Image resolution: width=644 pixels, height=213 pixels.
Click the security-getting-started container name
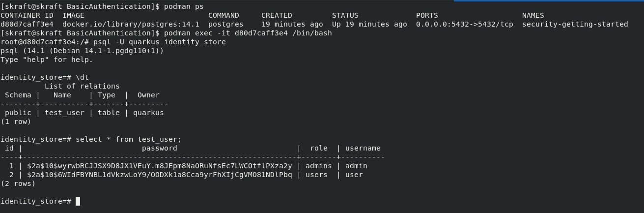tap(575, 24)
